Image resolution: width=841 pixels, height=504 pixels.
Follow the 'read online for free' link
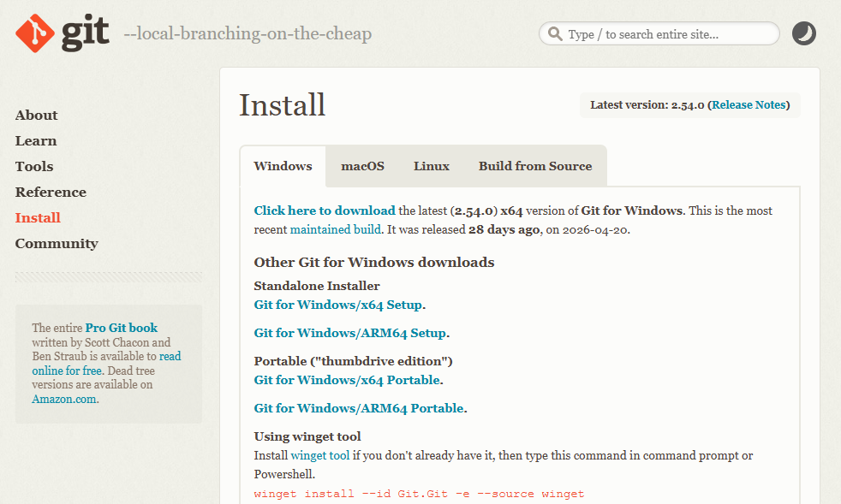106,364
